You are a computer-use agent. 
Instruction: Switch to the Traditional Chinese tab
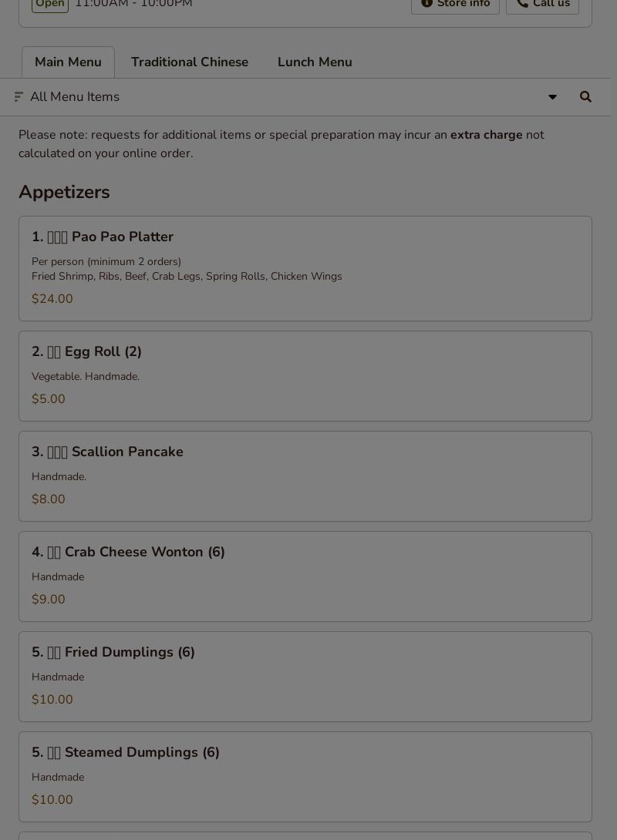click(190, 62)
